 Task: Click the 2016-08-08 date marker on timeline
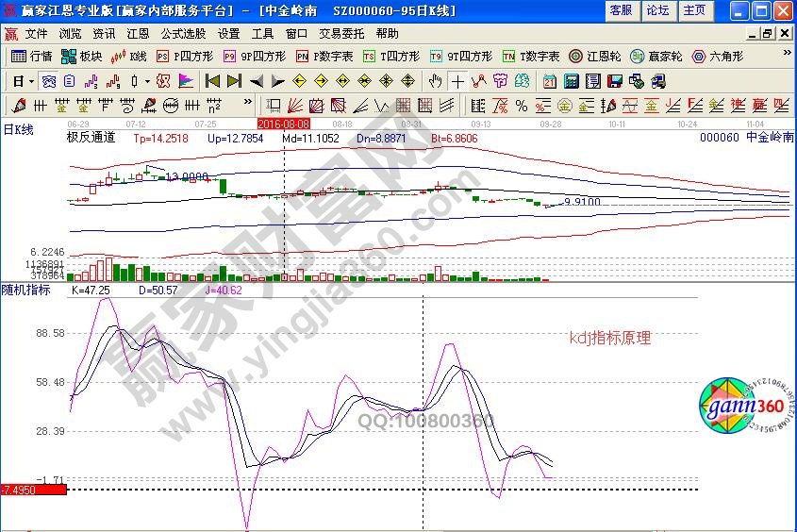[284, 124]
